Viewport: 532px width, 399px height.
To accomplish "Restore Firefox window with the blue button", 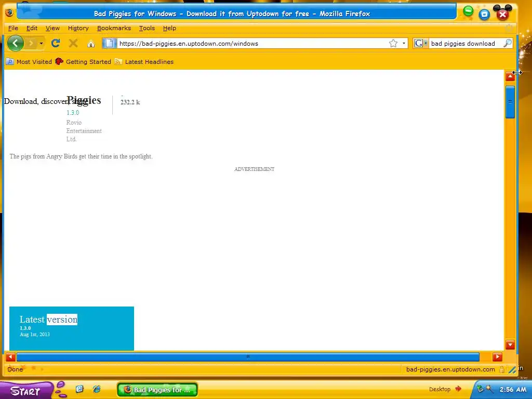I will (x=484, y=14).
